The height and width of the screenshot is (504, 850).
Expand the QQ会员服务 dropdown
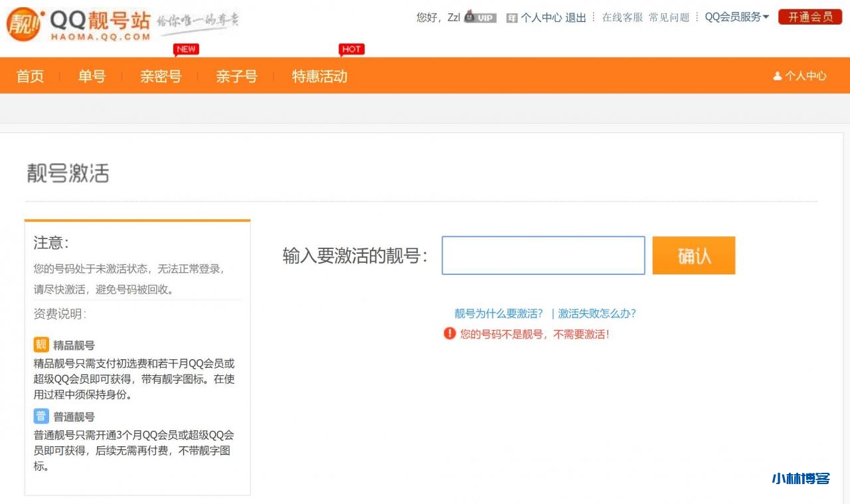point(736,17)
